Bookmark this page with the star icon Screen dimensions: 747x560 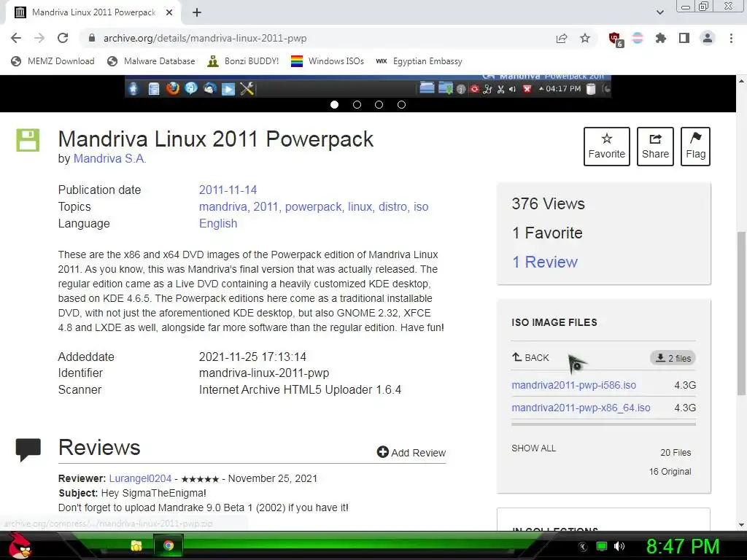click(x=585, y=38)
